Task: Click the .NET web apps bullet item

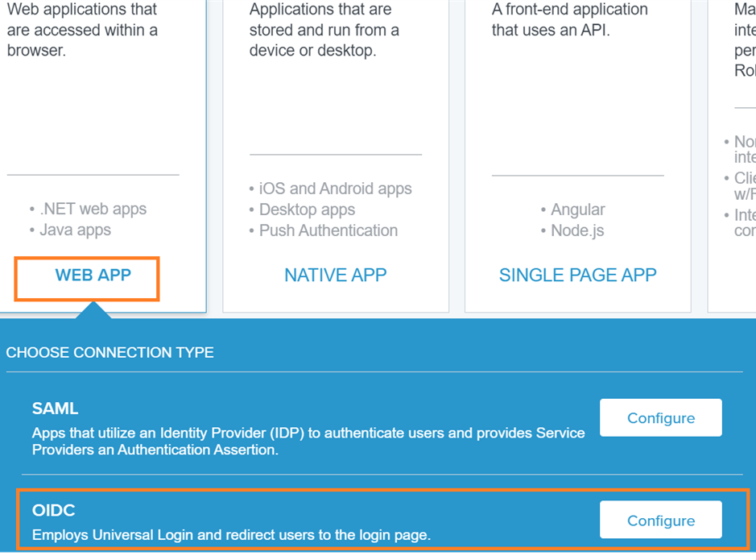Action: tap(88, 209)
